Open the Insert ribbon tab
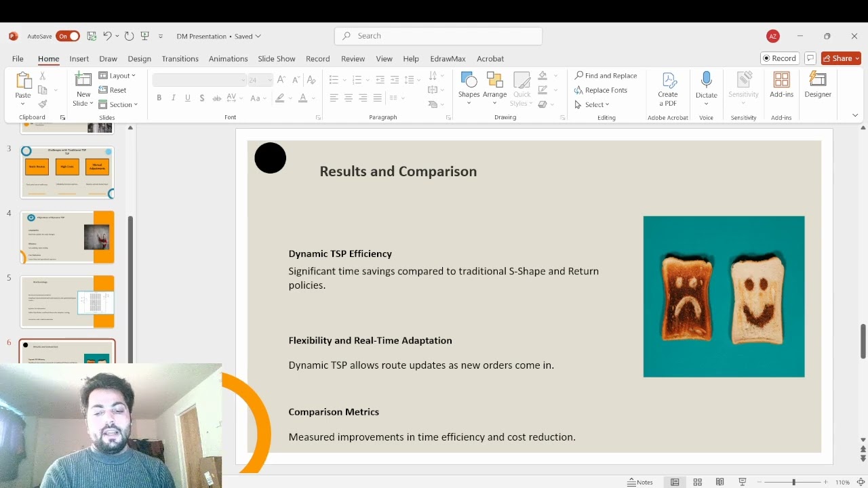This screenshot has height=488, width=868. [79, 59]
